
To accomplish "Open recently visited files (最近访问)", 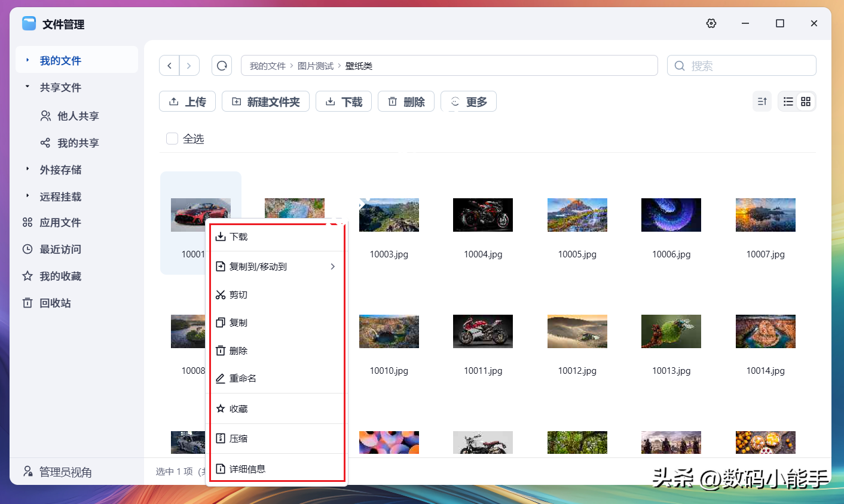I will 60,249.
